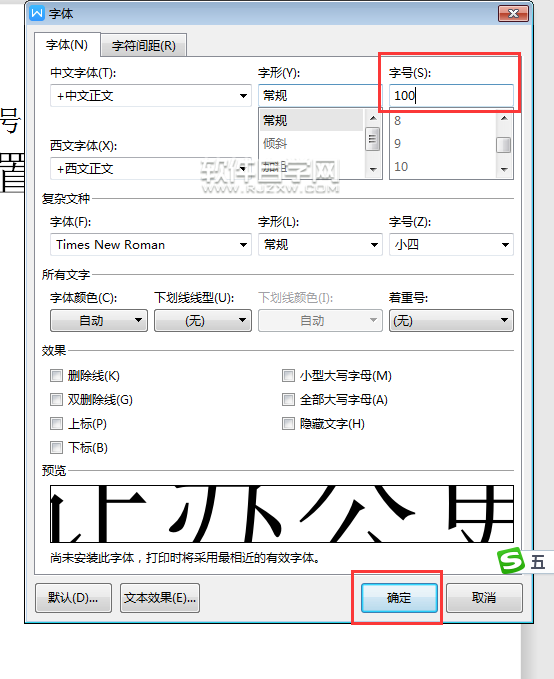This screenshot has width=554, height=679.
Task: Enable the 隐藏文字(H) checkbox
Action: coord(288,423)
